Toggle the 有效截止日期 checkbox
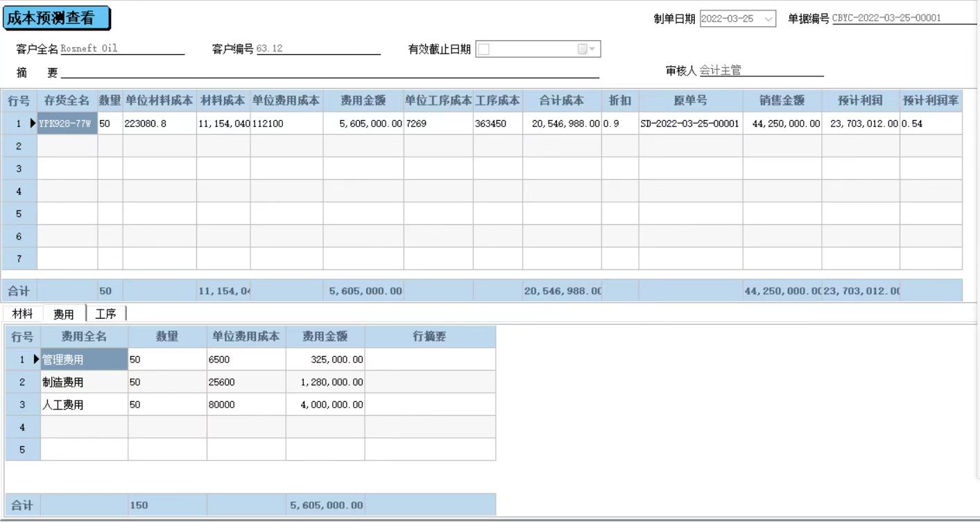The width and height of the screenshot is (980, 522). click(484, 49)
